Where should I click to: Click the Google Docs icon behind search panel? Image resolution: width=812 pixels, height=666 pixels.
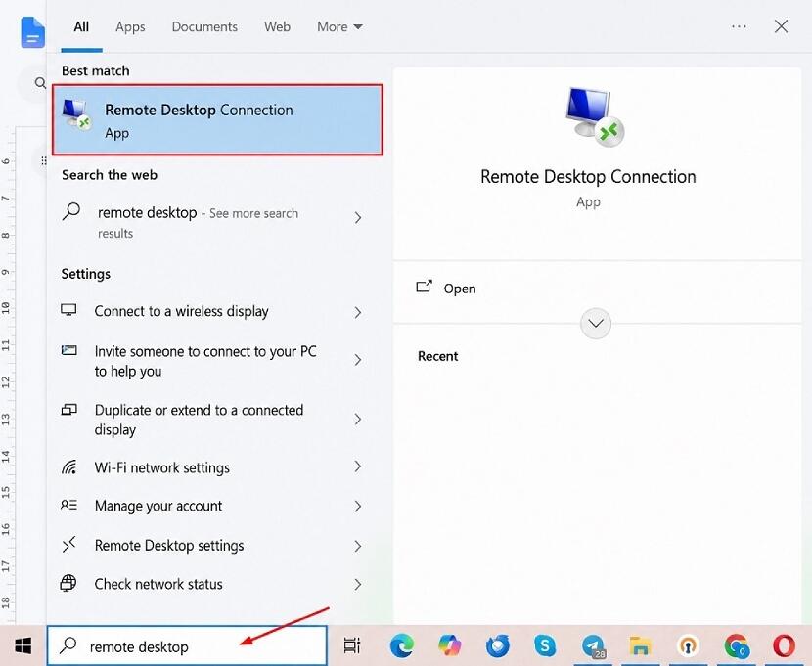[x=32, y=32]
